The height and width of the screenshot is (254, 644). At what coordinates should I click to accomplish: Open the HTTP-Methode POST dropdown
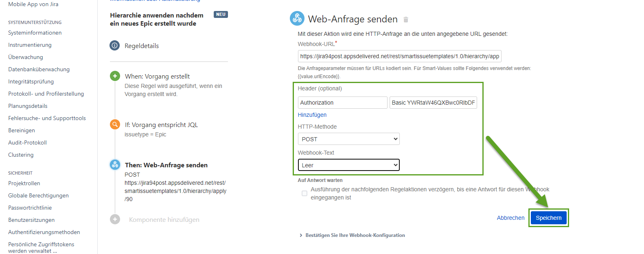[x=348, y=139]
